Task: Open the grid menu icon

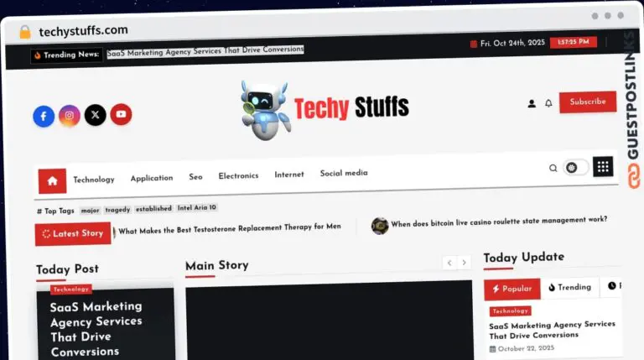Action: (603, 166)
